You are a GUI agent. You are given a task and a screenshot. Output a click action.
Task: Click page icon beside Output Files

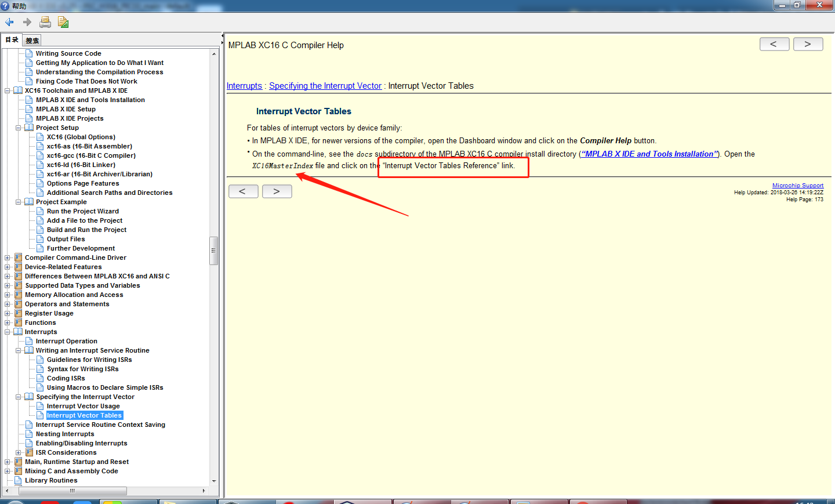pyautogui.click(x=40, y=239)
